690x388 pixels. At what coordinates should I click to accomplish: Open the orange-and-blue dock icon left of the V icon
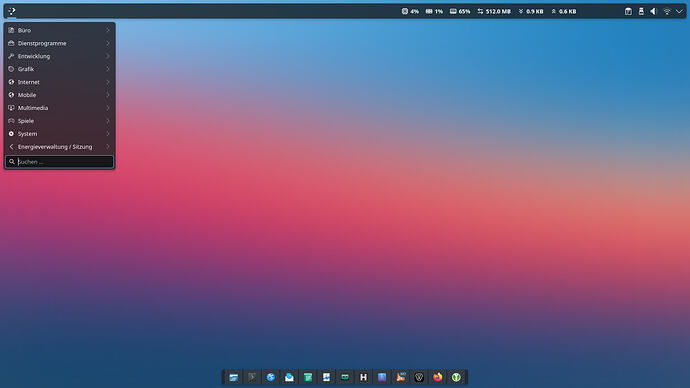pyautogui.click(x=400, y=377)
